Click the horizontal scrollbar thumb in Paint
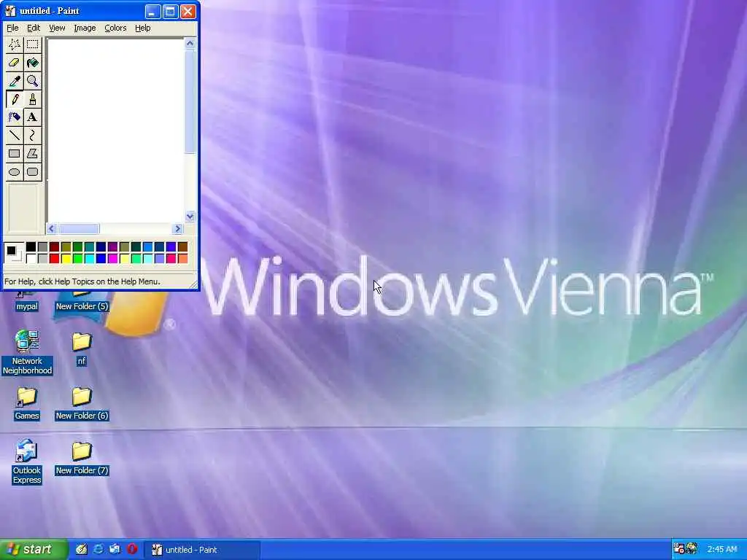Image resolution: width=747 pixels, height=560 pixels. (78, 228)
